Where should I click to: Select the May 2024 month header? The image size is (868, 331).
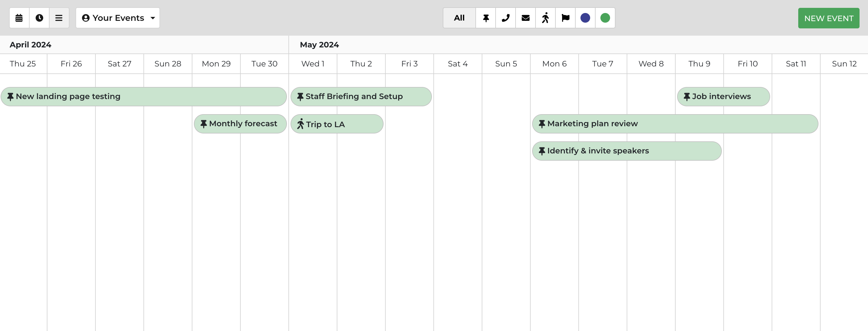[x=319, y=44]
